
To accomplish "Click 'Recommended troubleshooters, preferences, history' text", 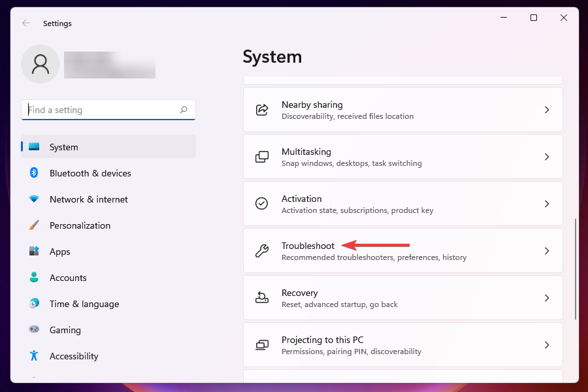I will point(374,257).
